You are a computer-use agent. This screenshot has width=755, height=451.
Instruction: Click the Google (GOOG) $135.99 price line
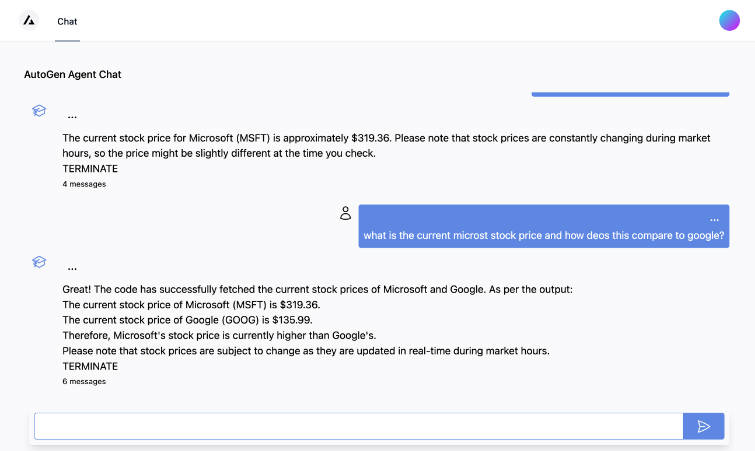(177, 320)
